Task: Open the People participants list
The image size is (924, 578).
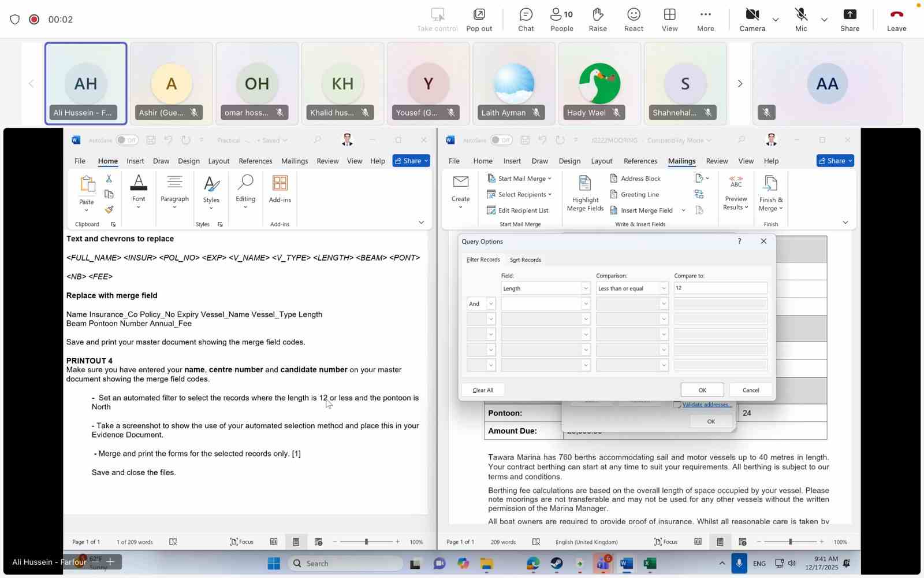Action: [x=561, y=19]
